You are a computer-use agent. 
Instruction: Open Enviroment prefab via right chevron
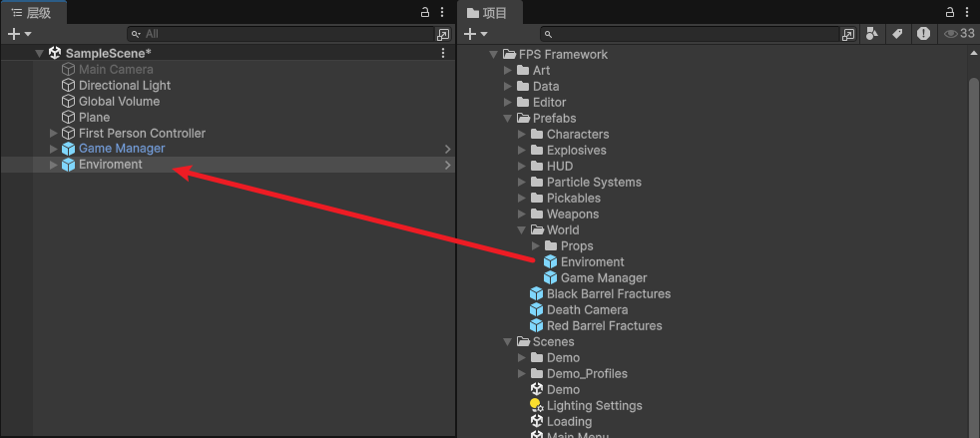(447, 165)
